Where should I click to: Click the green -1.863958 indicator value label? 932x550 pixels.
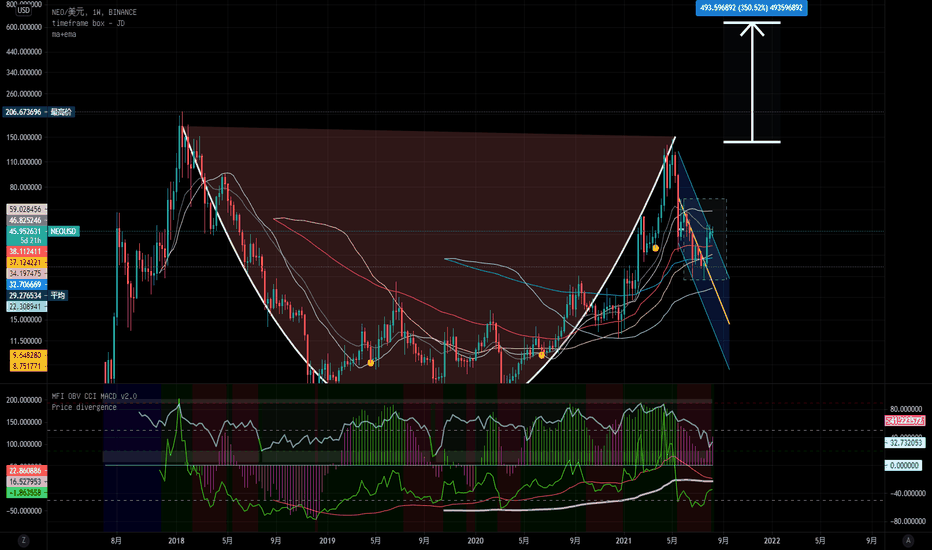(x=26, y=493)
